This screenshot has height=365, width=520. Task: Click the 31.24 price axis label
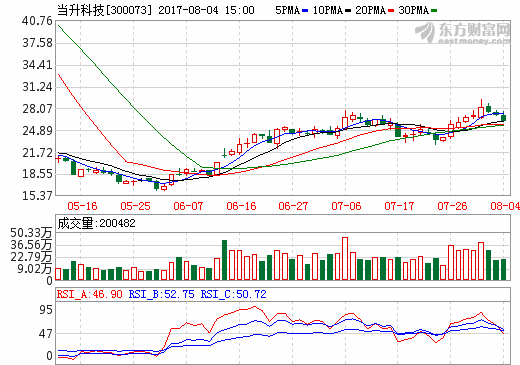(37, 87)
